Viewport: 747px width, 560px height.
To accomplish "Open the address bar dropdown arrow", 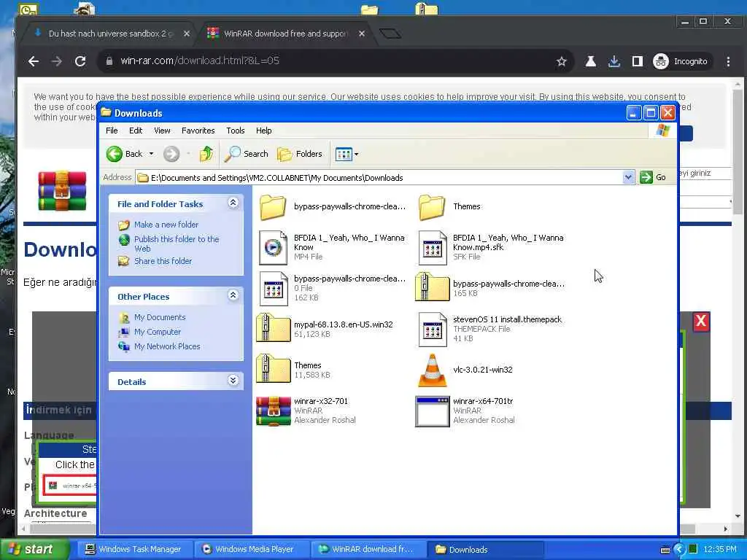I will [x=628, y=177].
